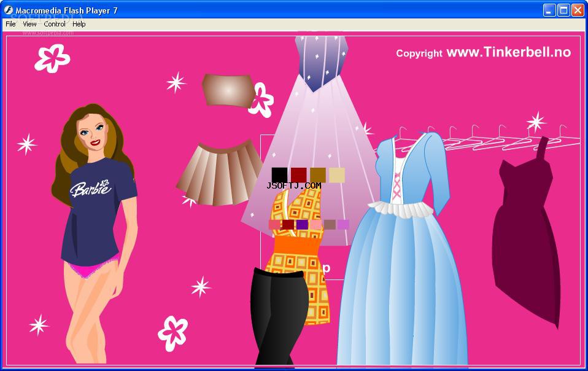Image resolution: width=588 pixels, height=371 pixels.
Task: Select the golden brown color swatch
Action: [x=317, y=175]
